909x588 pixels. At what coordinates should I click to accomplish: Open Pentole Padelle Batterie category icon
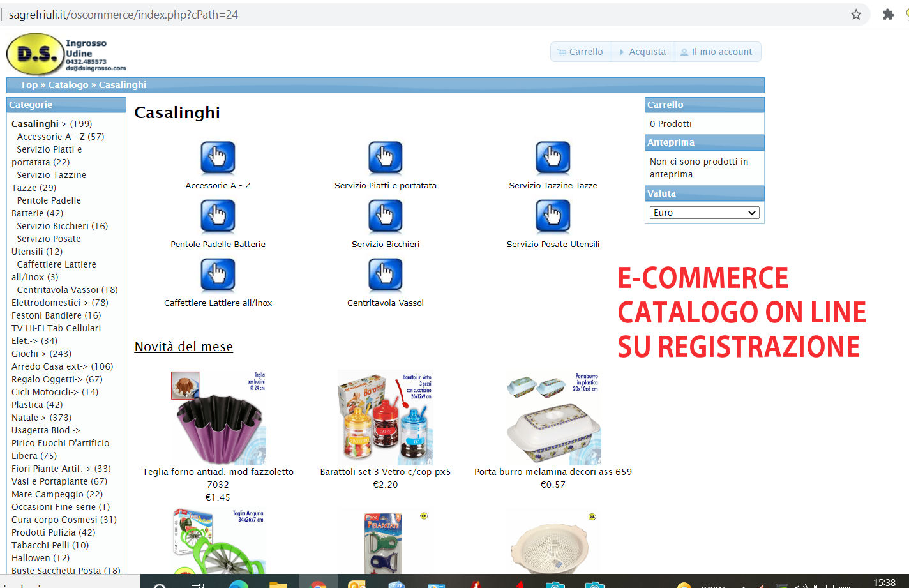point(218,216)
